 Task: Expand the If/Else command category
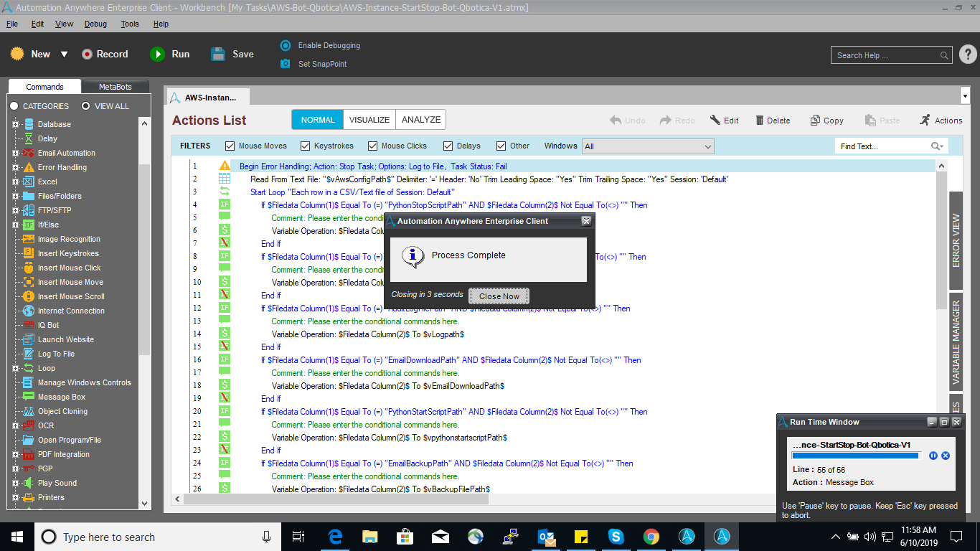(15, 225)
